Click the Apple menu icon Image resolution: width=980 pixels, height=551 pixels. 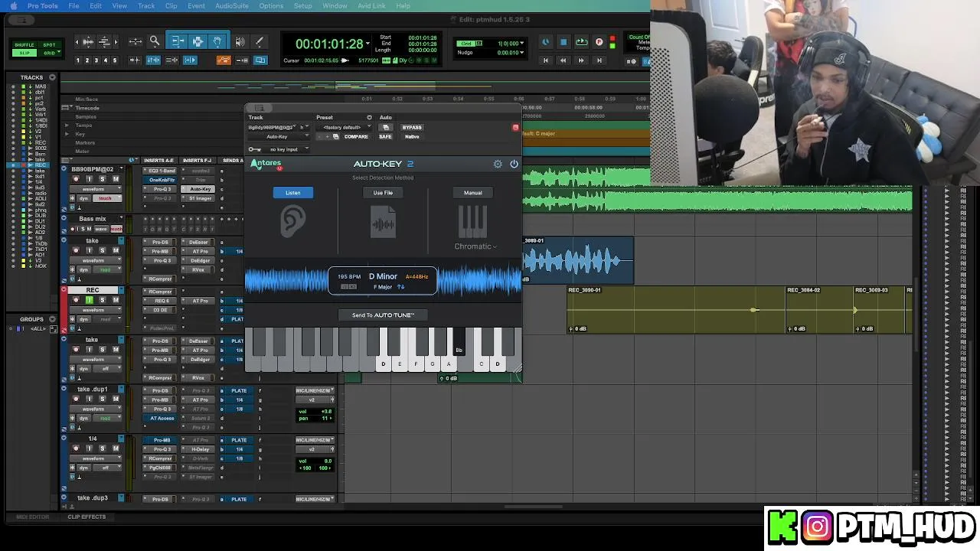[x=13, y=5]
